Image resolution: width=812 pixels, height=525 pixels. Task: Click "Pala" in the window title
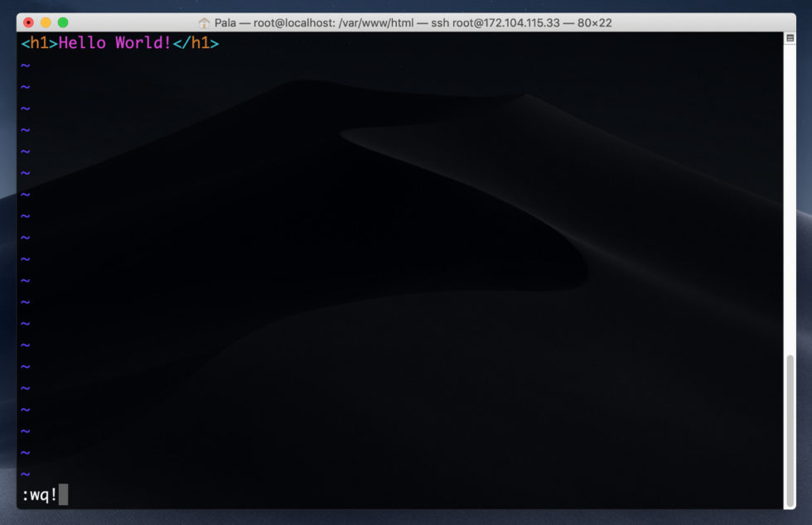[x=225, y=22]
